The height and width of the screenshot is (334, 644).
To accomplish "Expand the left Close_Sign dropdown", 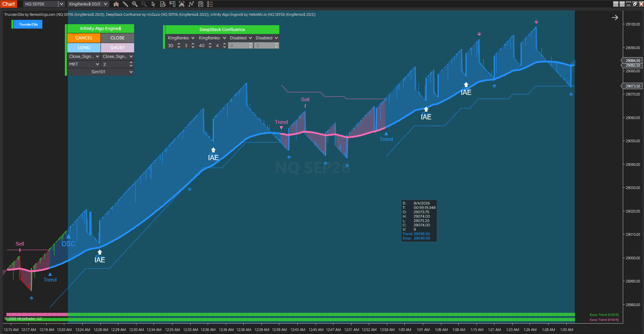I will point(84,57).
